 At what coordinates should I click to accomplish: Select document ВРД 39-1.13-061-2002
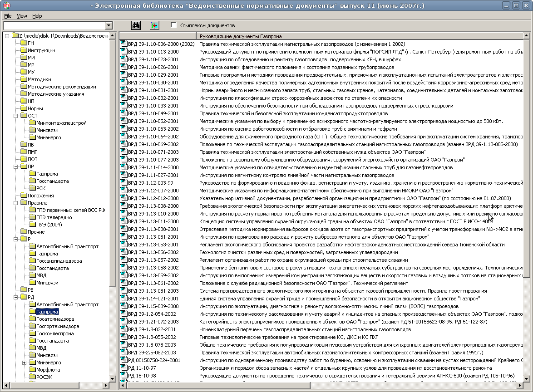pos(153,283)
